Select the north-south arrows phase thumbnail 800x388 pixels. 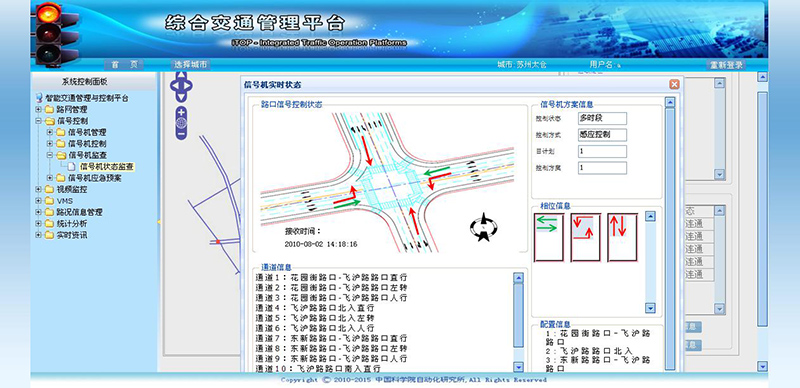(x=622, y=237)
